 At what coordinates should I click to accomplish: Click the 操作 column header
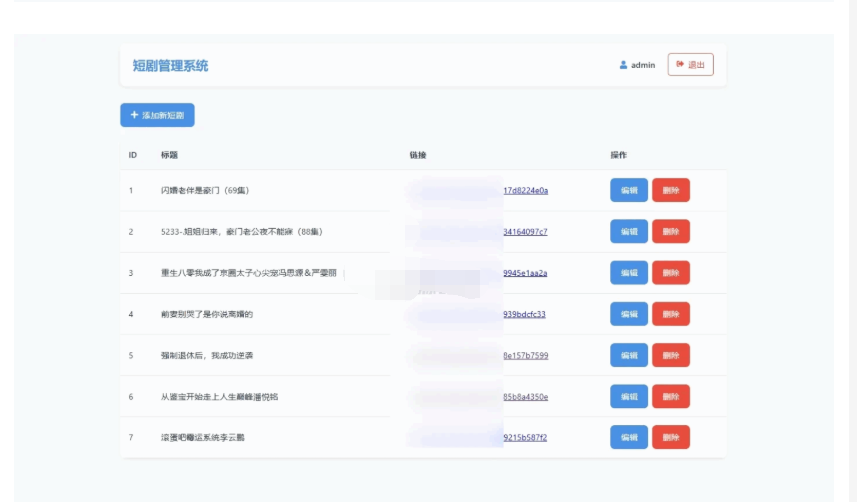[619, 155]
